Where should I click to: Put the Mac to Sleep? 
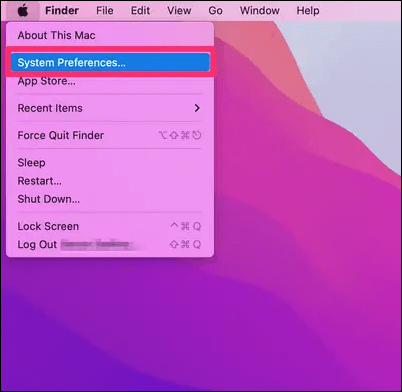point(110,163)
